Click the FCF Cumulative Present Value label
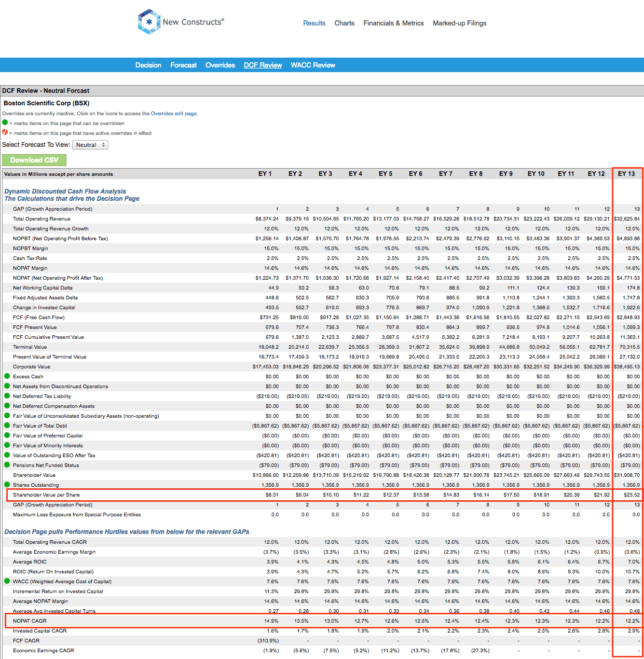 tap(48, 337)
